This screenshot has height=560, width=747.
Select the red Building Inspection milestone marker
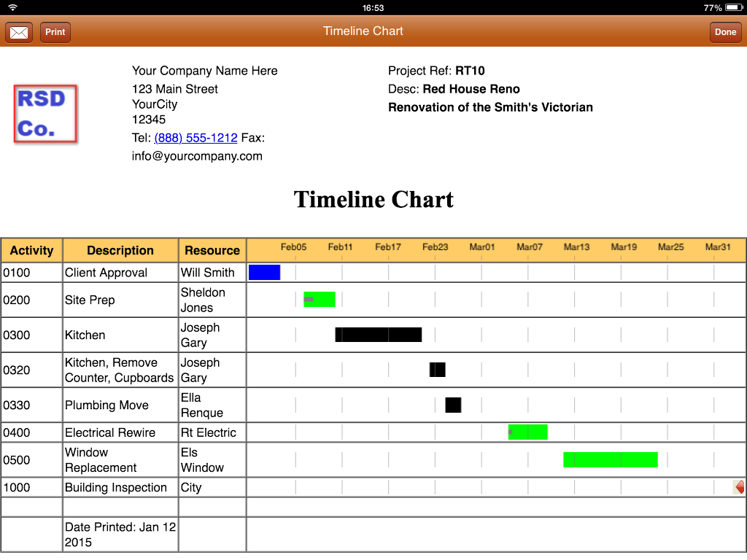[x=740, y=487]
